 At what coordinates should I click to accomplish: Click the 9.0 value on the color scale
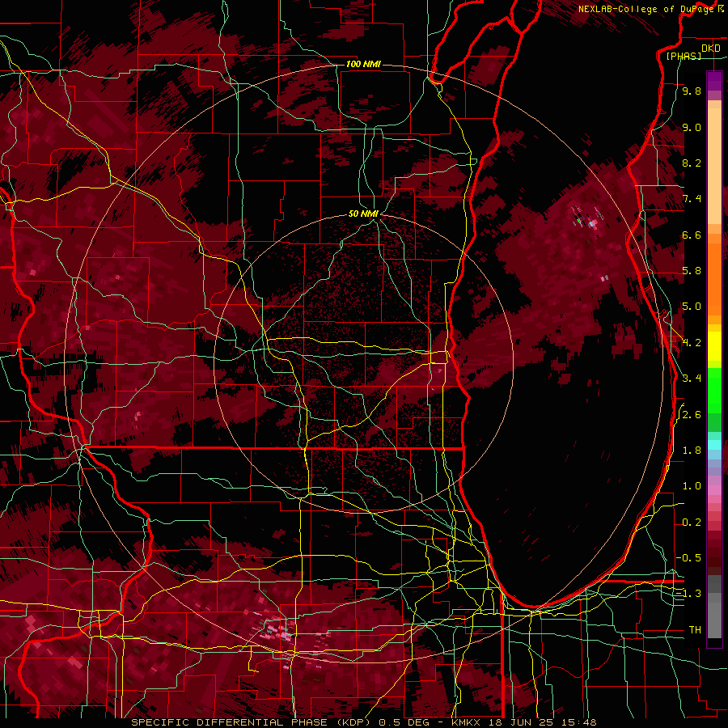click(x=692, y=127)
